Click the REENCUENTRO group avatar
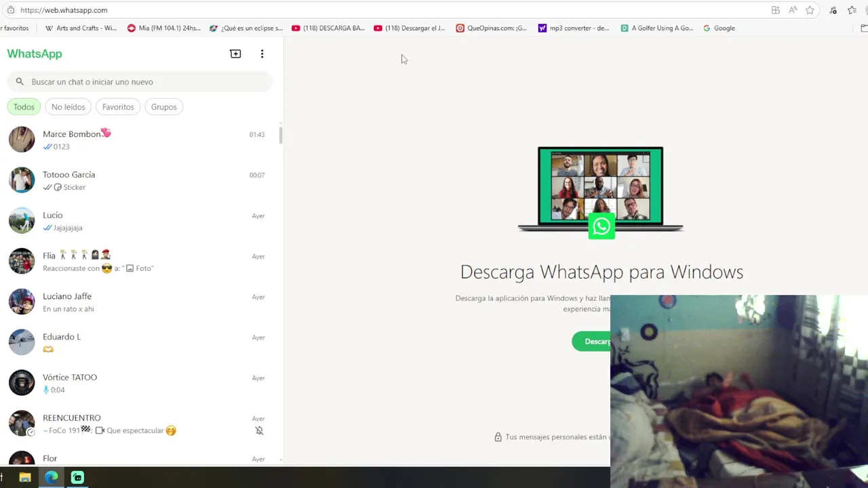868x488 pixels. 22,424
